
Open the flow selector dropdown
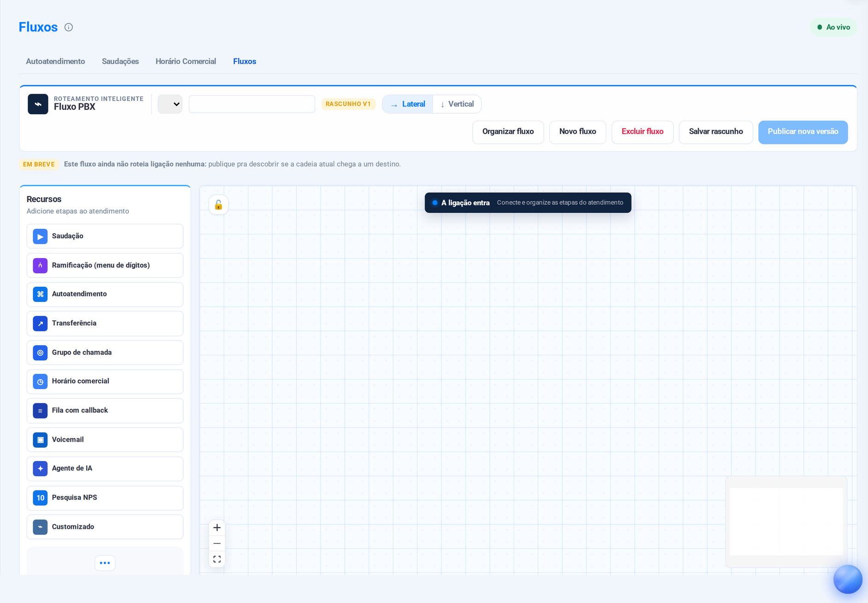click(x=170, y=104)
